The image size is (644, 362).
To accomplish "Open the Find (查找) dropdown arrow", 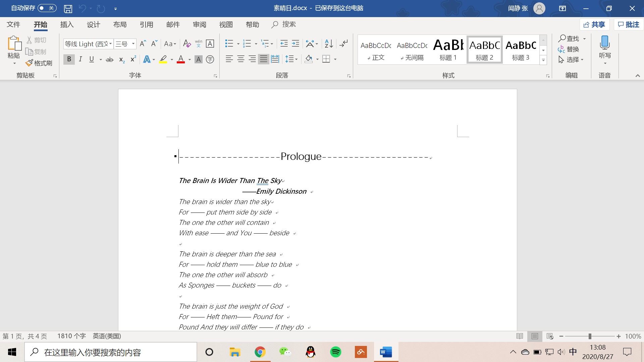I will (x=584, y=39).
